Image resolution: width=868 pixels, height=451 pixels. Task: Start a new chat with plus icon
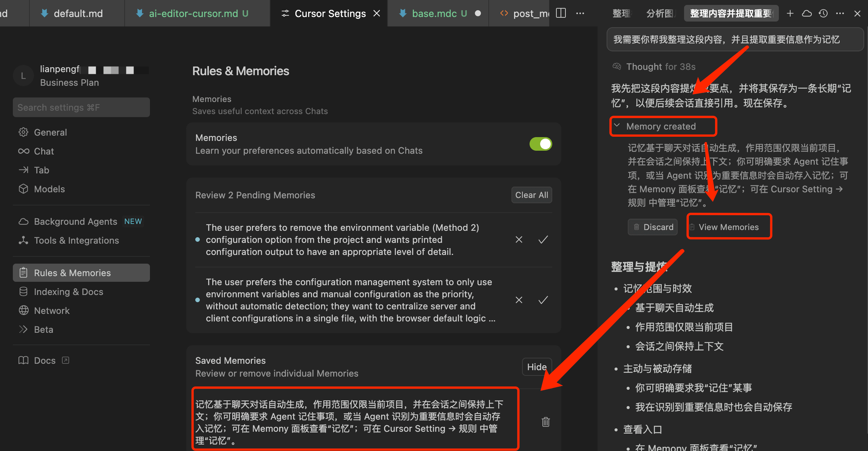[790, 13]
